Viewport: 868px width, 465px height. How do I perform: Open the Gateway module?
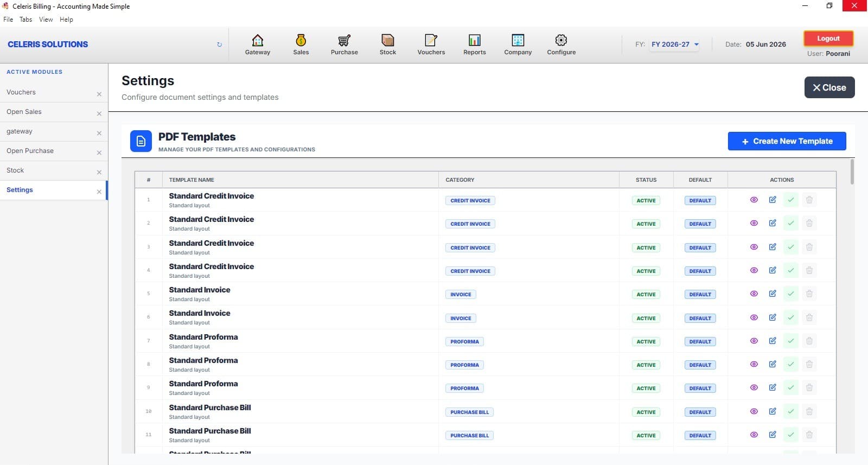(x=257, y=44)
